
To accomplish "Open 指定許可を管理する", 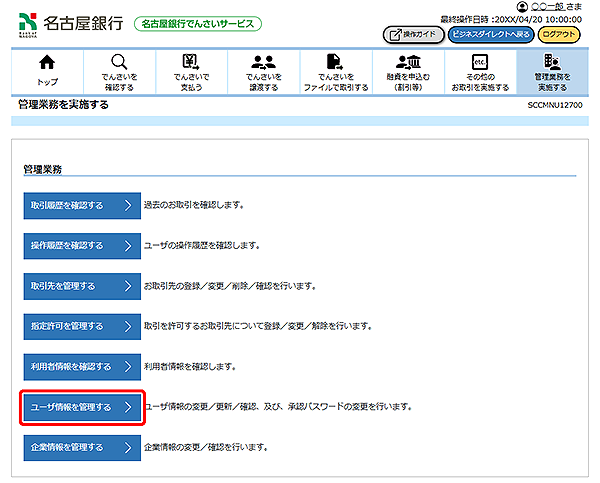I will tap(79, 326).
